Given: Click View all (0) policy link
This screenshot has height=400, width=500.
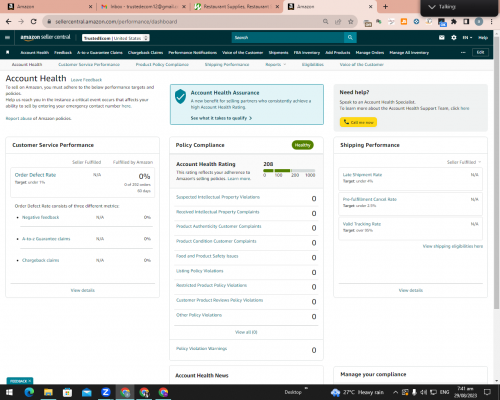Looking at the screenshot, I should 246,332.
